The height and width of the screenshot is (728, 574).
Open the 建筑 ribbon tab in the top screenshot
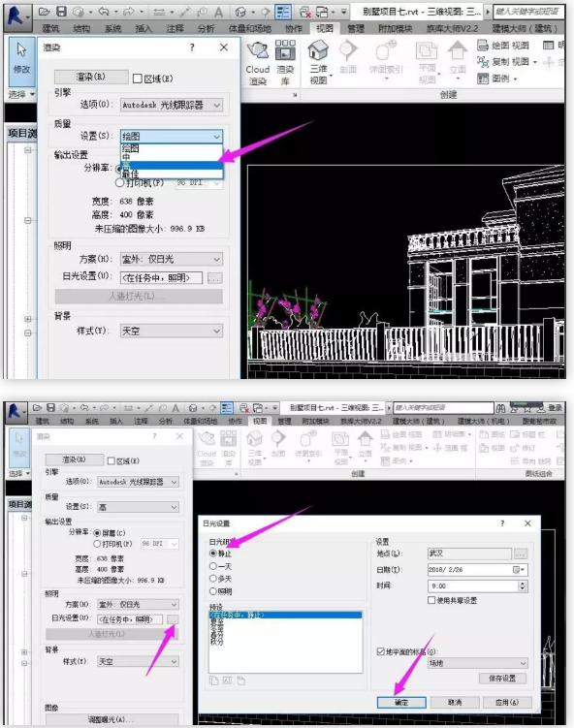tap(51, 28)
